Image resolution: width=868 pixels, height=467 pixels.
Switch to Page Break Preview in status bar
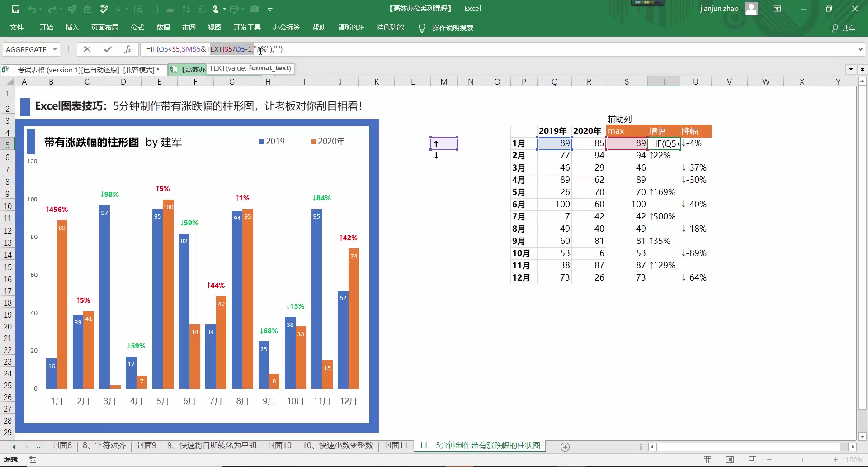[x=752, y=460]
